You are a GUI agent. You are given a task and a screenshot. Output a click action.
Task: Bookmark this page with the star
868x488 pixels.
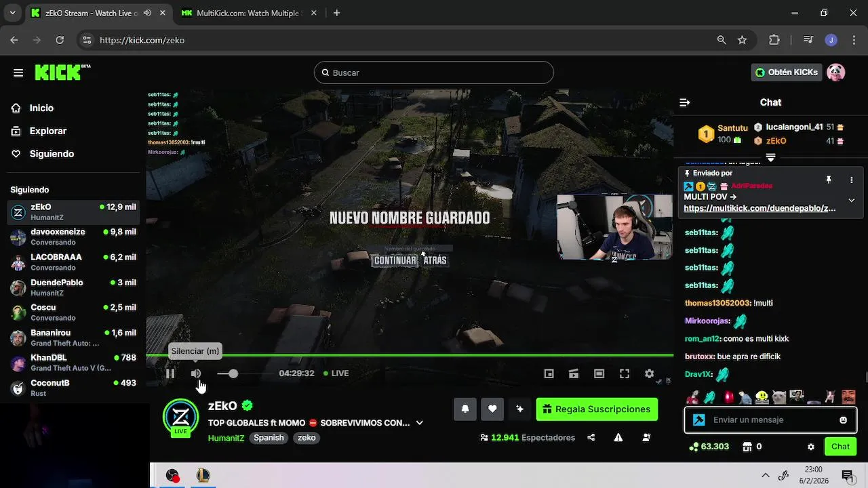click(742, 40)
